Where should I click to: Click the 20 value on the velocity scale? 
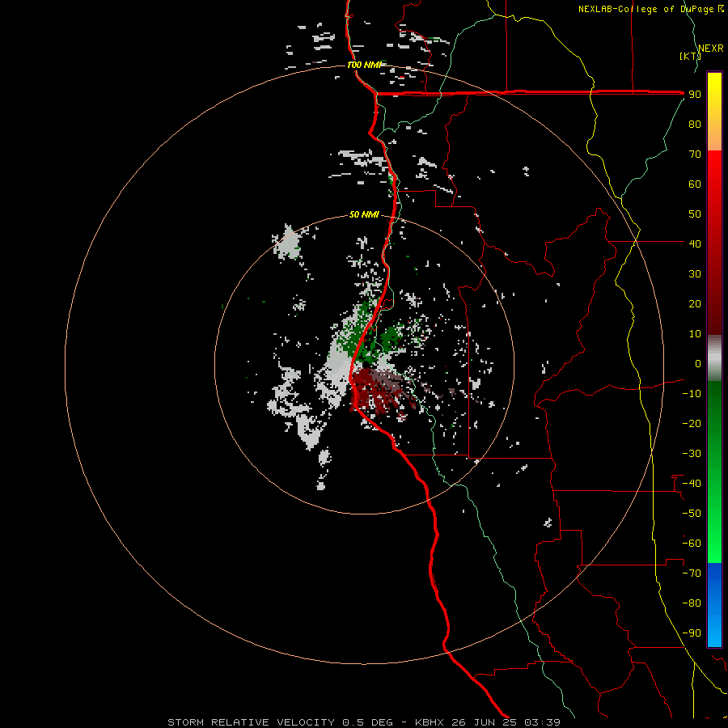695,303
